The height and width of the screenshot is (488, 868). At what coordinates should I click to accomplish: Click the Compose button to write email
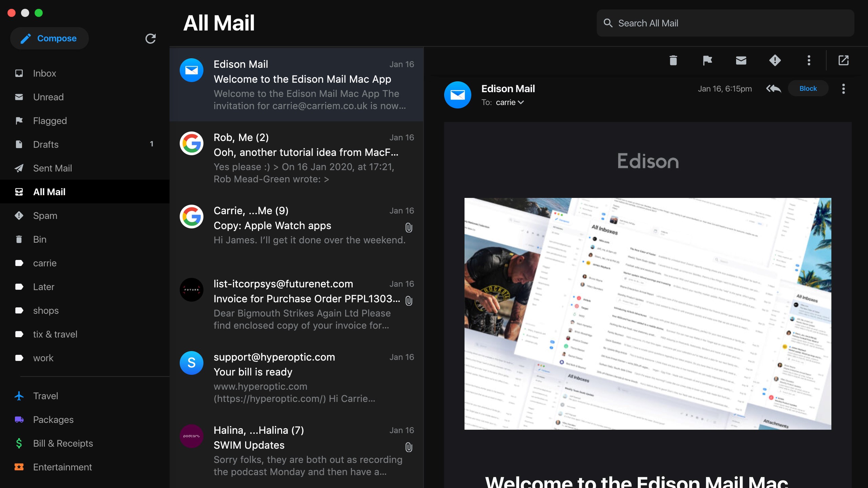pyautogui.click(x=49, y=38)
